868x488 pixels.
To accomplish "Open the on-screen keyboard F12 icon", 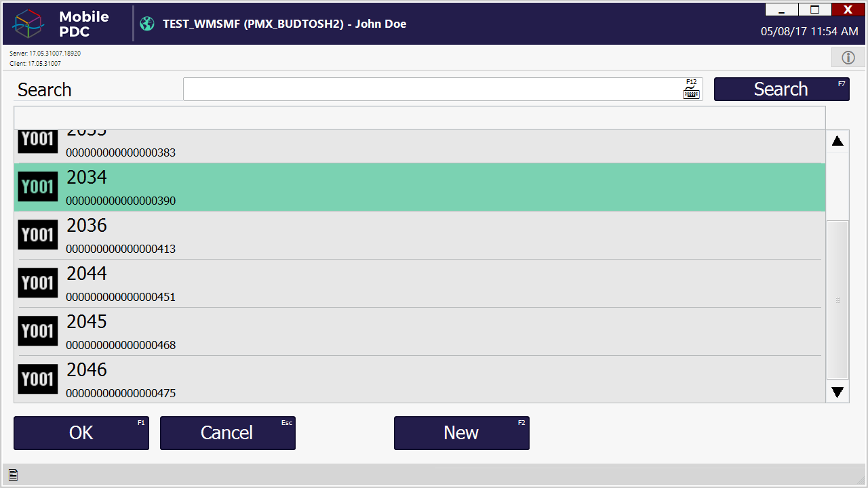I will click(691, 89).
